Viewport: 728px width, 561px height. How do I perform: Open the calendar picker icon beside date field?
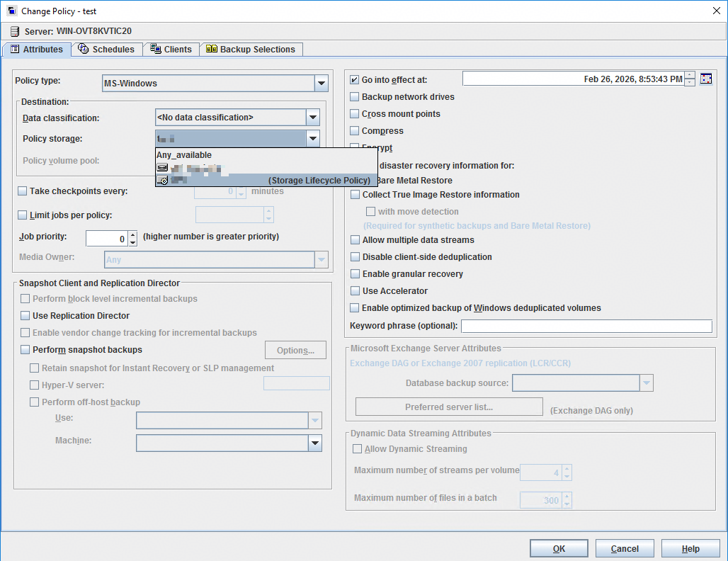click(x=705, y=79)
